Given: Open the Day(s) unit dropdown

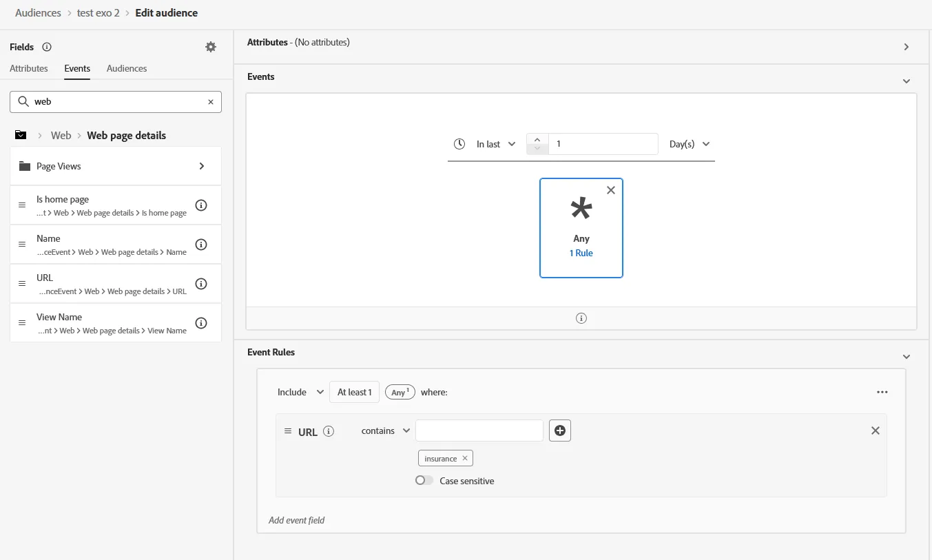Looking at the screenshot, I should point(690,144).
